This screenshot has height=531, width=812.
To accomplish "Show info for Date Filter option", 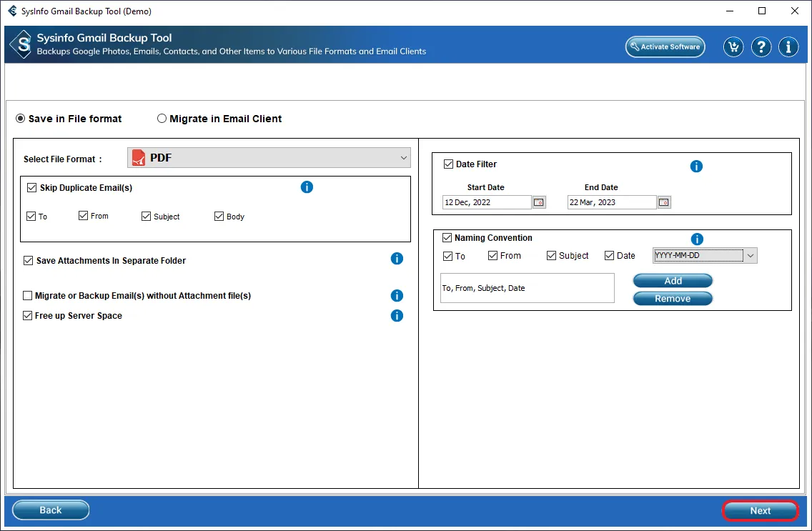I will 696,167.
